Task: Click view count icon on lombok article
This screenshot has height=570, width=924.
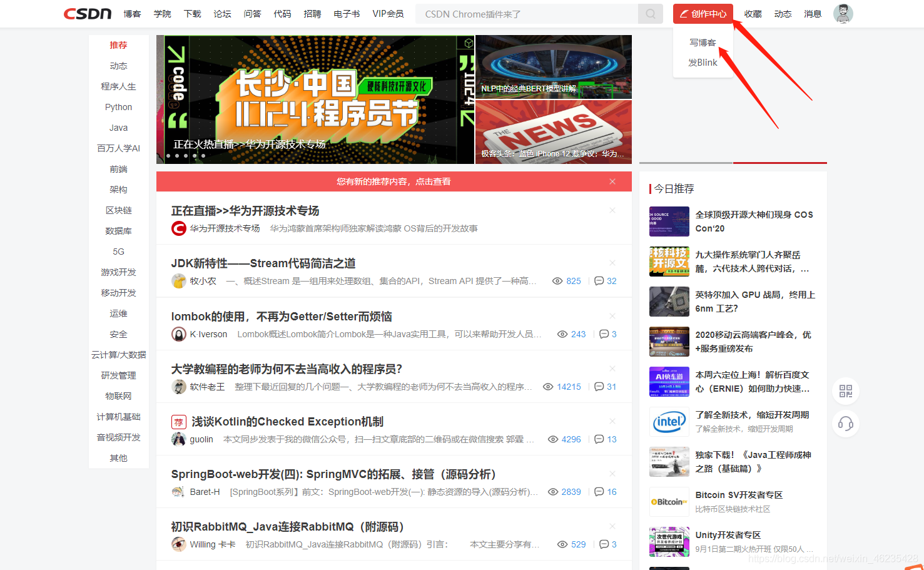Action: tap(562, 334)
